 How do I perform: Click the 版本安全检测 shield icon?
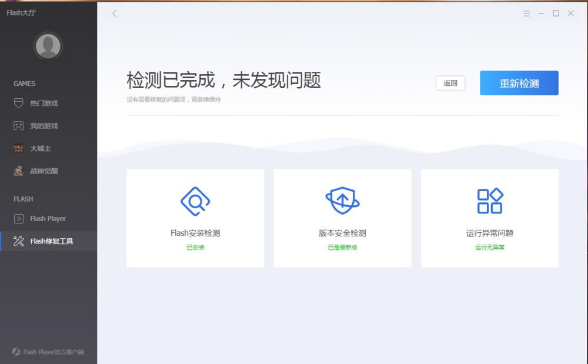coord(343,199)
